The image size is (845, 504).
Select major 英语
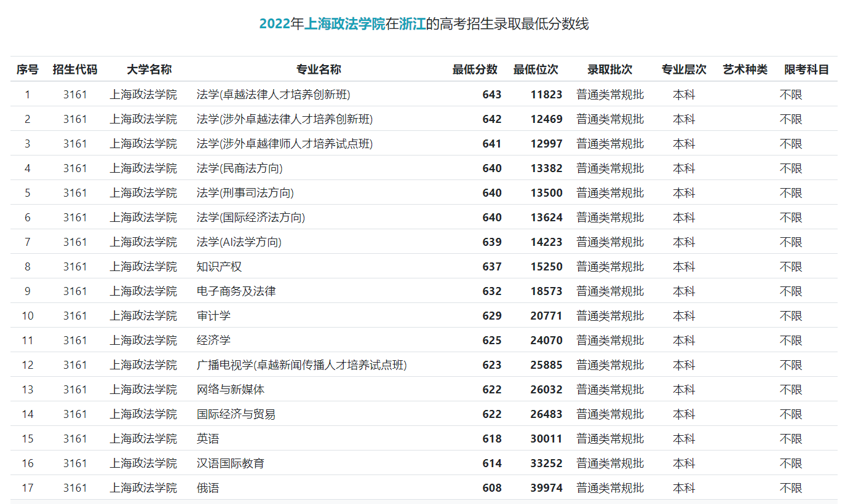click(x=208, y=439)
